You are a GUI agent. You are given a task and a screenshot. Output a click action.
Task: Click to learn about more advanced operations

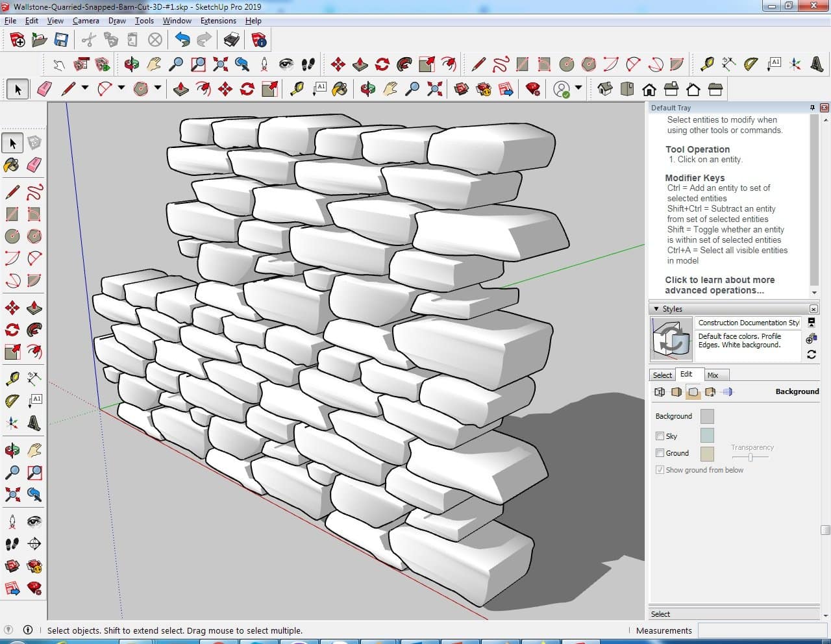[719, 285]
